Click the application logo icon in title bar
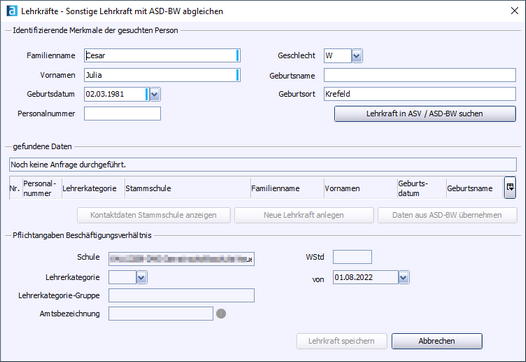Screen dimensions: 526x362 (x=12, y=11)
